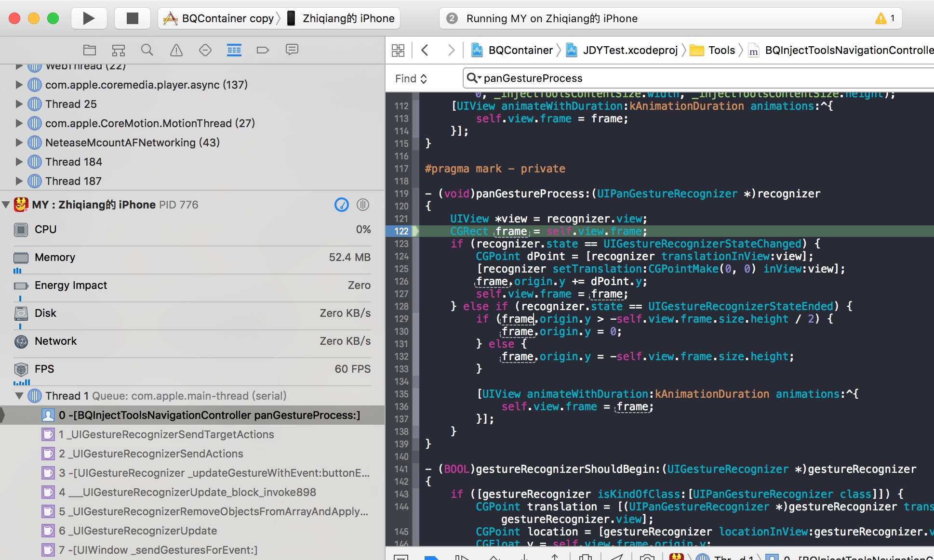Click the FPS cube icon
Image resolution: width=934 pixels, height=560 pixels.
(21, 369)
